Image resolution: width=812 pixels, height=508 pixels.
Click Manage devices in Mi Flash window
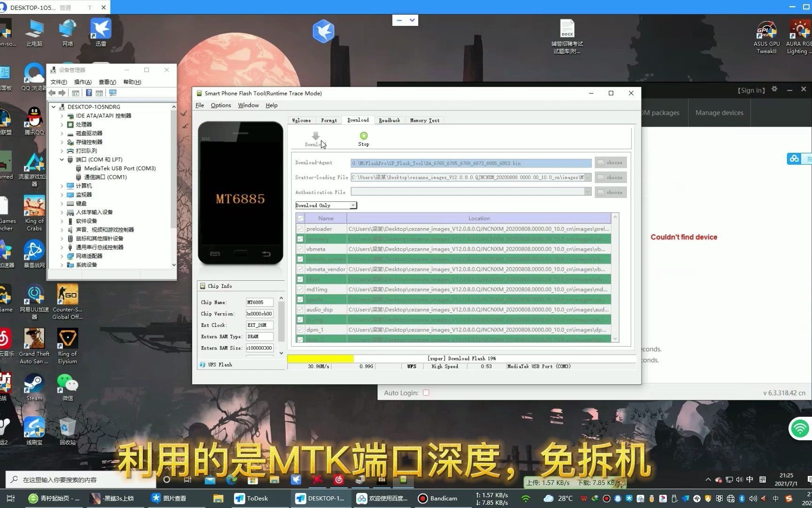[x=719, y=113]
